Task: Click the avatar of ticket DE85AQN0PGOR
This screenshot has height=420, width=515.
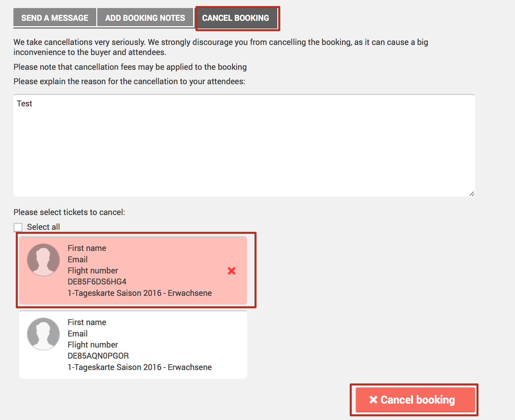Action: click(x=43, y=334)
